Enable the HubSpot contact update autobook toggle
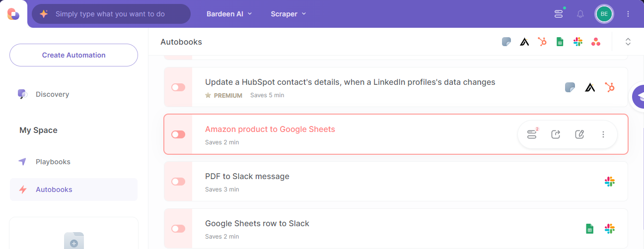 178,87
